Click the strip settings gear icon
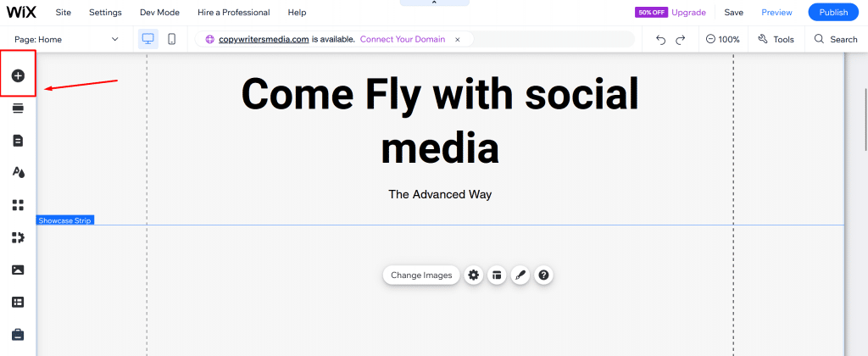Viewport: 868px width, 356px height. tap(474, 275)
